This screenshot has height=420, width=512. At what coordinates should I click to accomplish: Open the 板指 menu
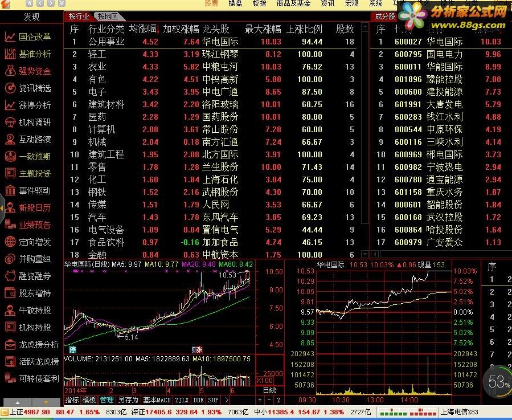tap(259, 3)
